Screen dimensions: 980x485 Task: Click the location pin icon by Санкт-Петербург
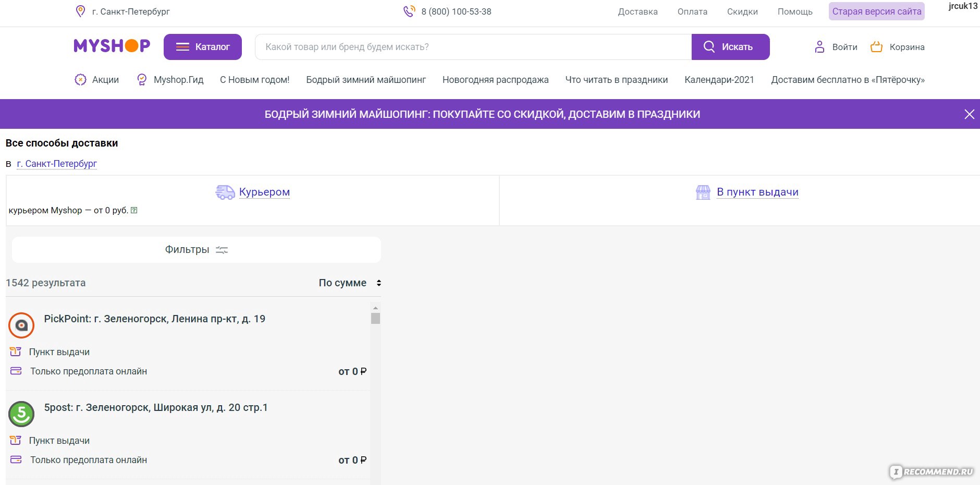tap(80, 11)
